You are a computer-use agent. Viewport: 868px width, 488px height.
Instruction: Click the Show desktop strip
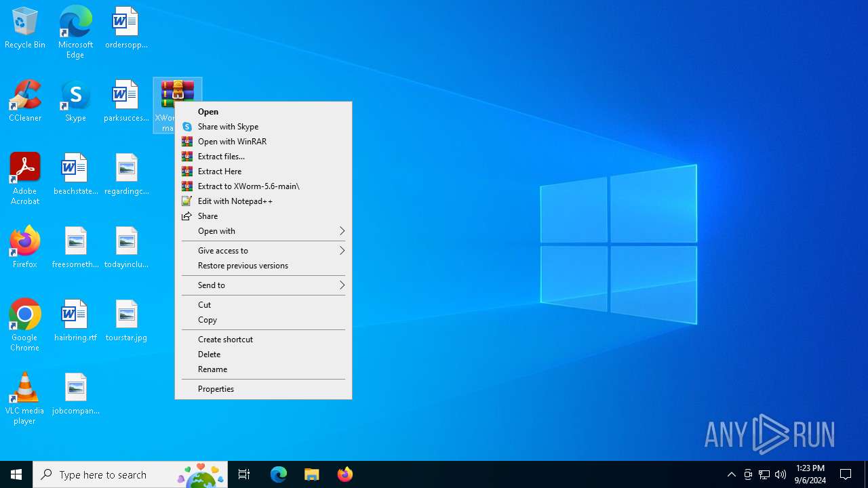[x=866, y=474]
